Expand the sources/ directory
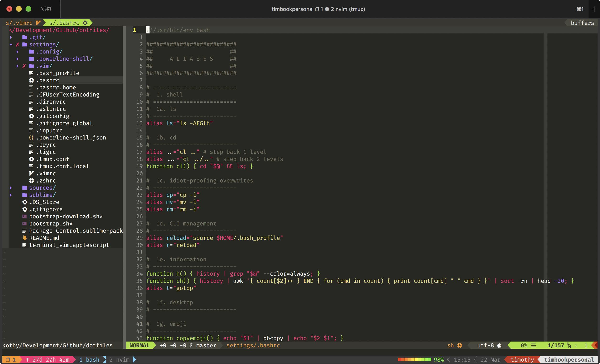This screenshot has width=600, height=364. (x=11, y=188)
